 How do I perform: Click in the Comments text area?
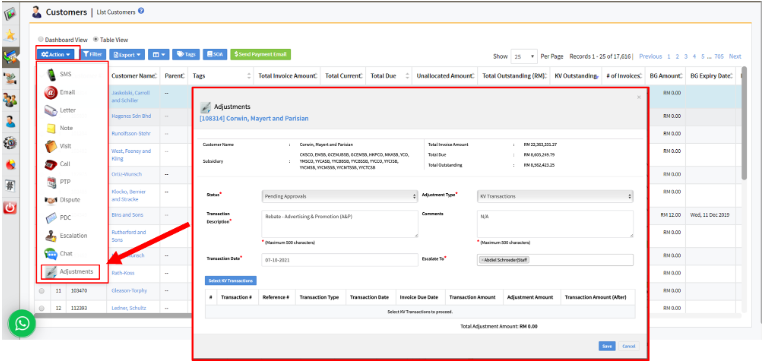pos(555,224)
